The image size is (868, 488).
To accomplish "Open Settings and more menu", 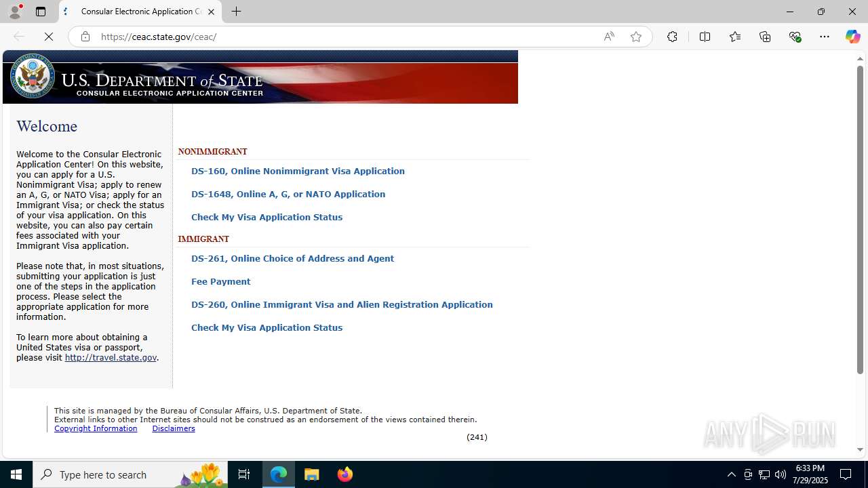I will pyautogui.click(x=825, y=37).
